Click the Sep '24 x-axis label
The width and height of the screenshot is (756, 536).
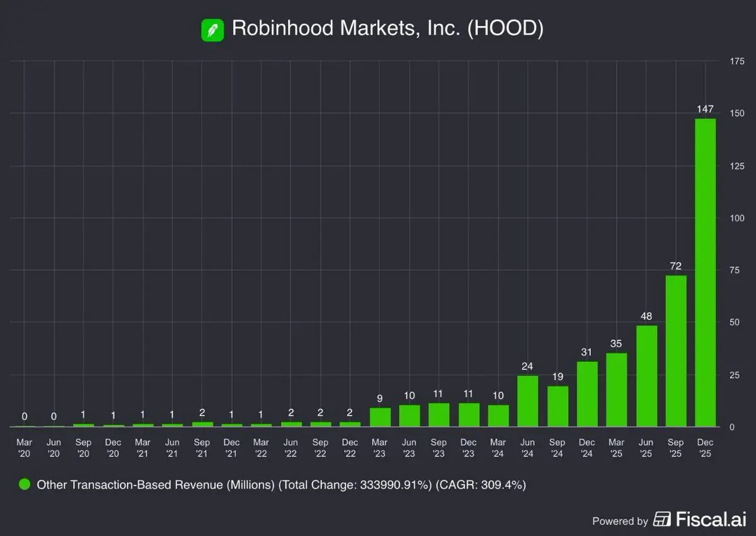point(558,448)
